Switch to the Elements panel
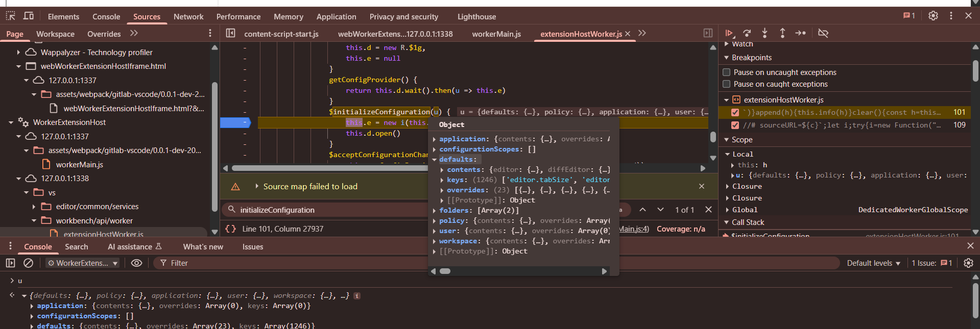This screenshot has width=980, height=329. pyautogui.click(x=63, y=16)
